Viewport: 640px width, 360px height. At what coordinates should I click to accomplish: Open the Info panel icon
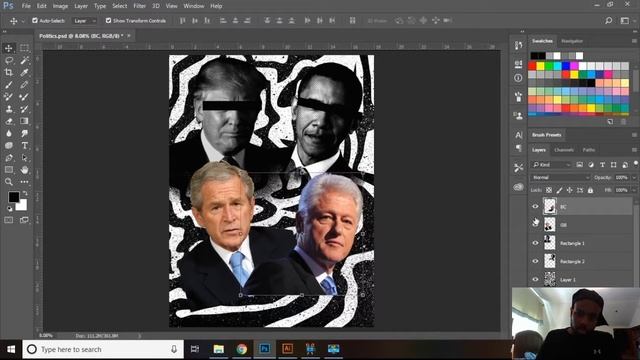pos(518,78)
